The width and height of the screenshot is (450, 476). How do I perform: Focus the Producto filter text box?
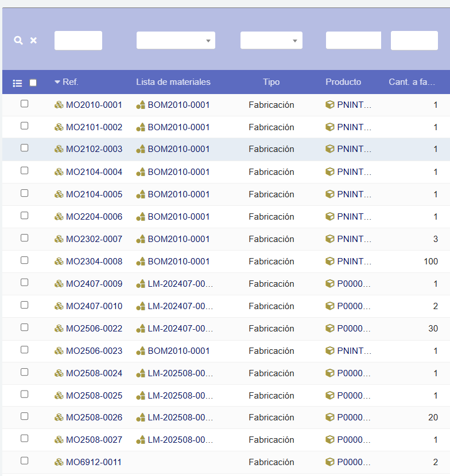(x=353, y=40)
